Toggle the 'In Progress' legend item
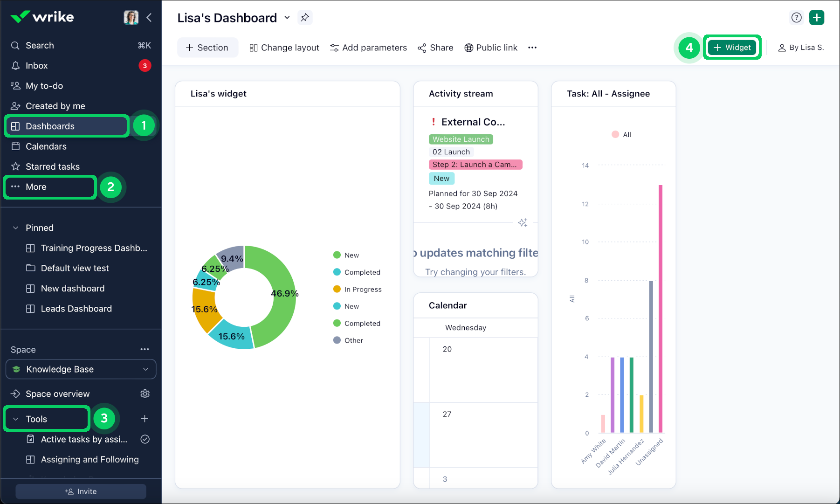 coord(358,290)
